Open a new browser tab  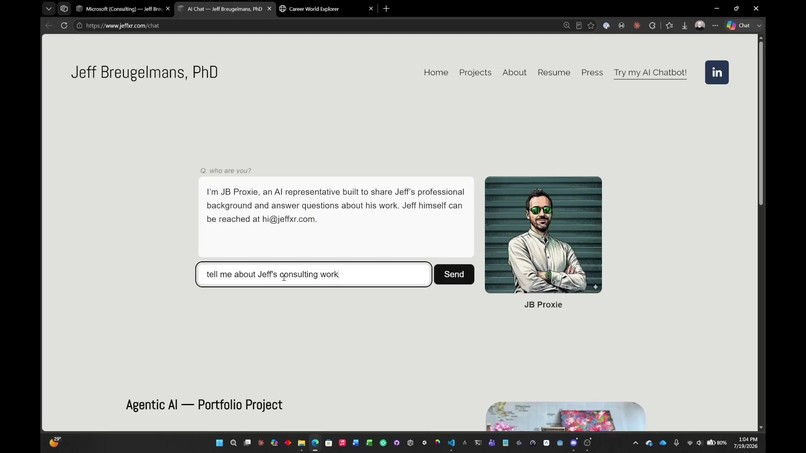[x=386, y=9]
